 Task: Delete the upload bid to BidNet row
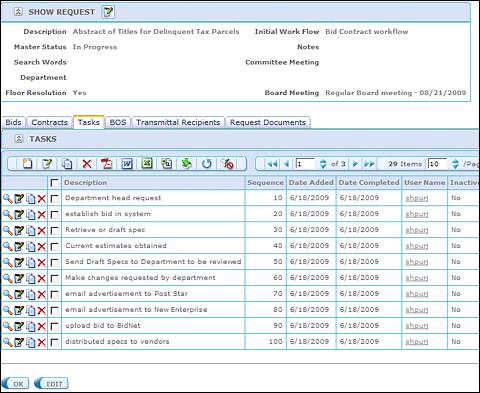pyautogui.click(x=42, y=326)
